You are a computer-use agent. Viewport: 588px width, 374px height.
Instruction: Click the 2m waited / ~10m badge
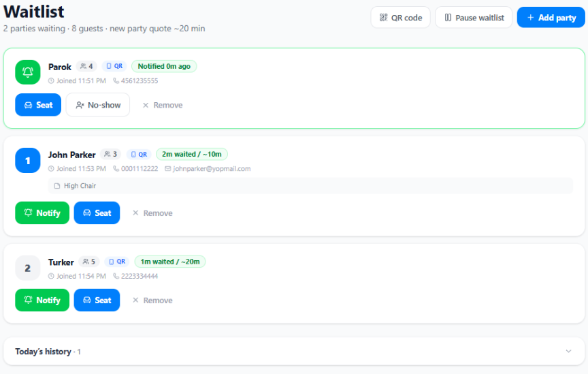(192, 154)
